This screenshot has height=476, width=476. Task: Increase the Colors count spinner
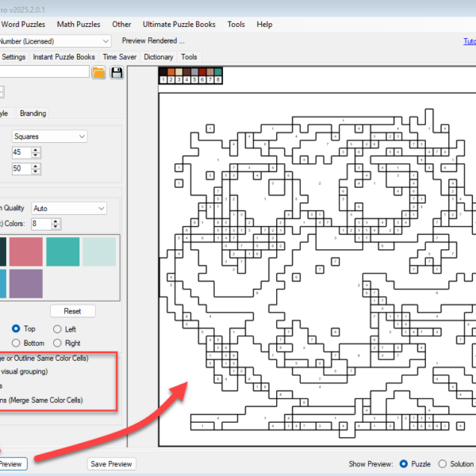[x=56, y=221]
